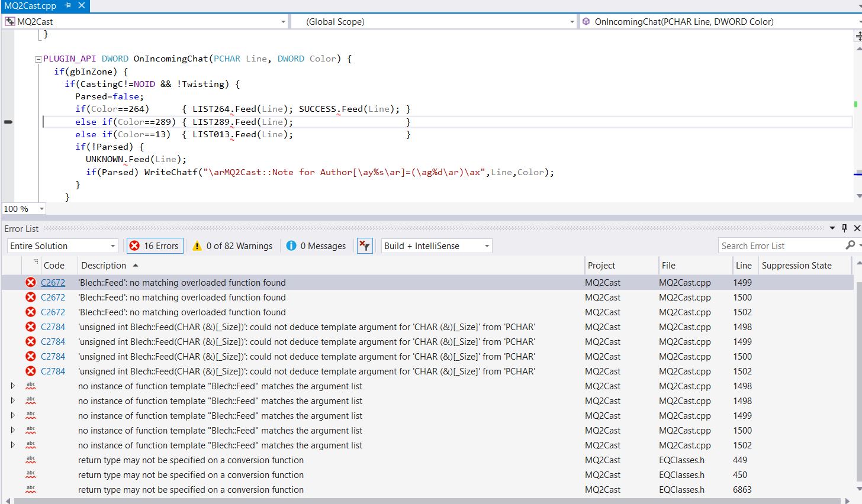Collapse the OnIncomingChat function outline
Image resolution: width=862 pixels, height=504 pixels.
pyautogui.click(x=38, y=59)
